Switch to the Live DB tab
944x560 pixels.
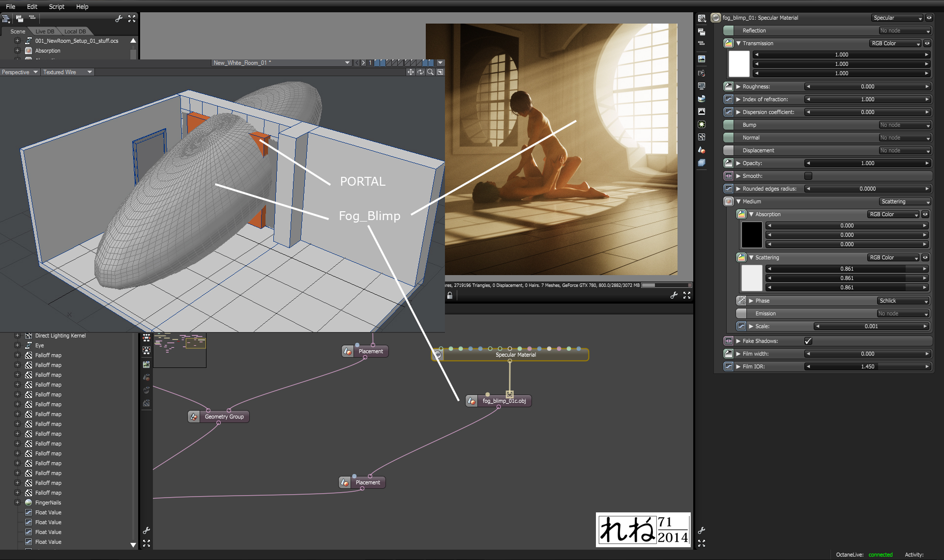tap(45, 31)
